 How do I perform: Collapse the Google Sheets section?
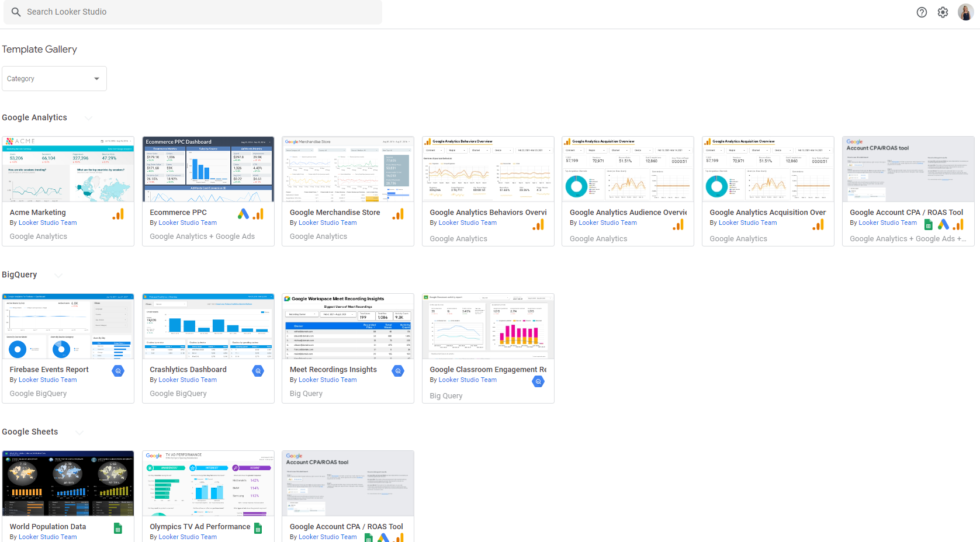click(x=79, y=432)
